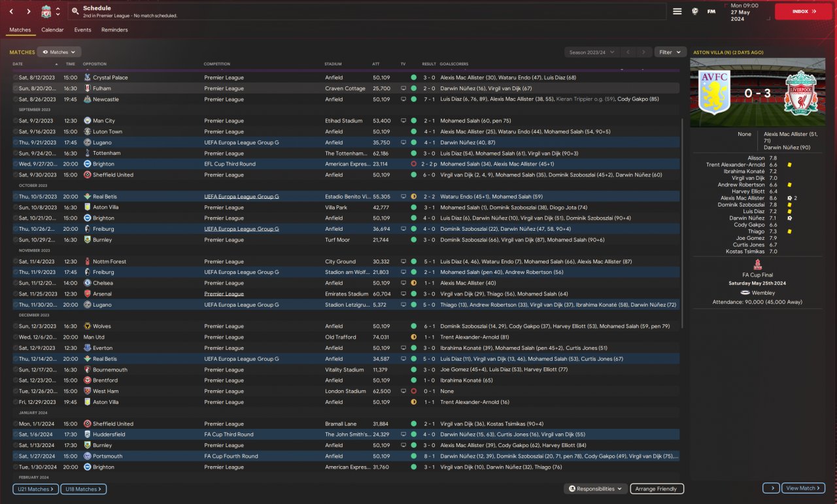Click the Everton club badge
The image size is (837, 504).
coord(87,348)
